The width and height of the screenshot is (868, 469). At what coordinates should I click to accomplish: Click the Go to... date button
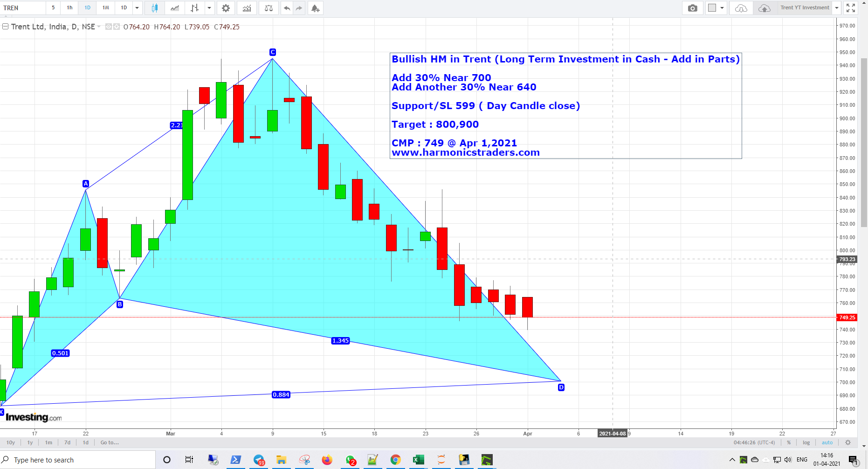click(x=109, y=442)
